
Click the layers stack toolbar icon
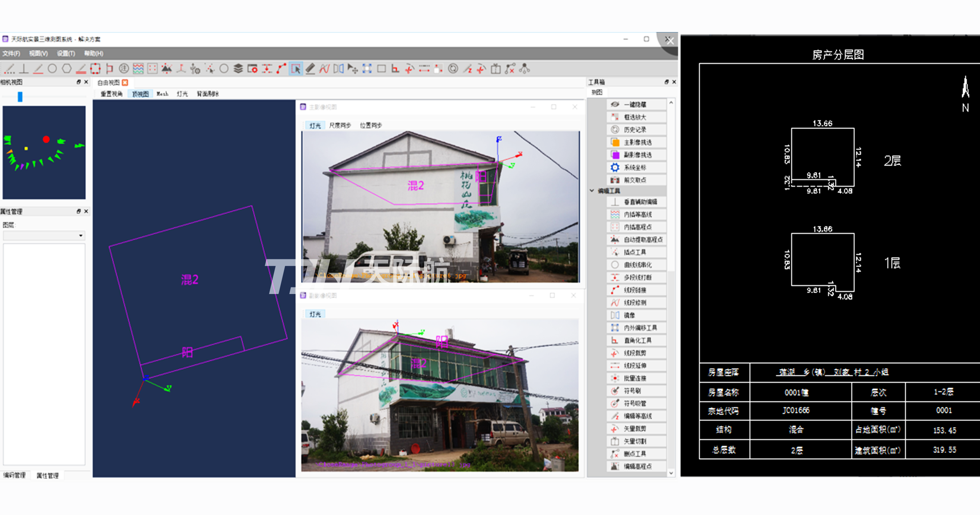click(238, 69)
